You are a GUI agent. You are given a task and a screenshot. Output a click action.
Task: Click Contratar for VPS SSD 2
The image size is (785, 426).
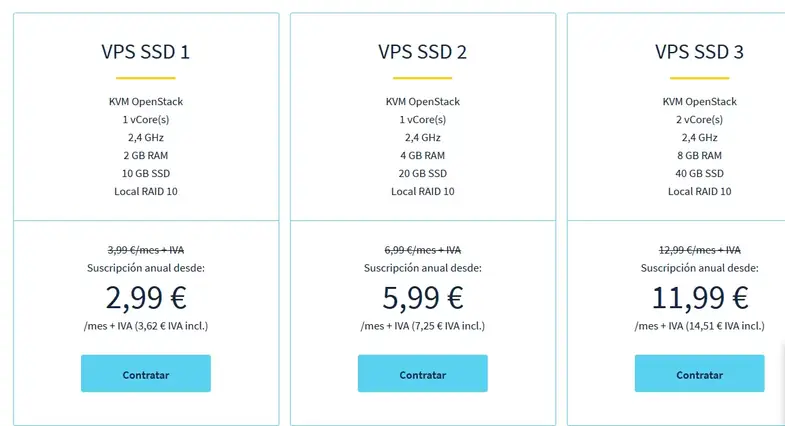423,373
